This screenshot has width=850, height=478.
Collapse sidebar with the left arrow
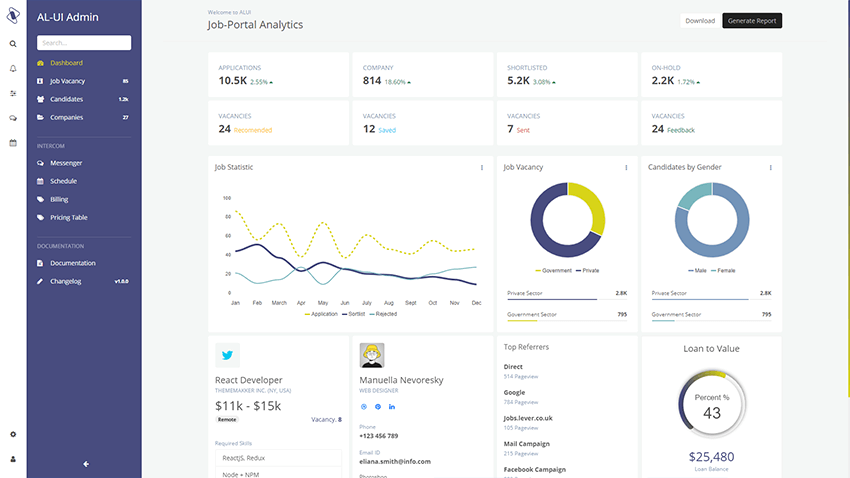click(86, 463)
